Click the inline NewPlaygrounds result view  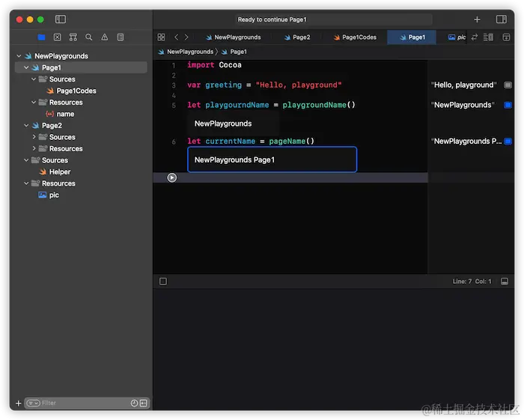point(233,124)
